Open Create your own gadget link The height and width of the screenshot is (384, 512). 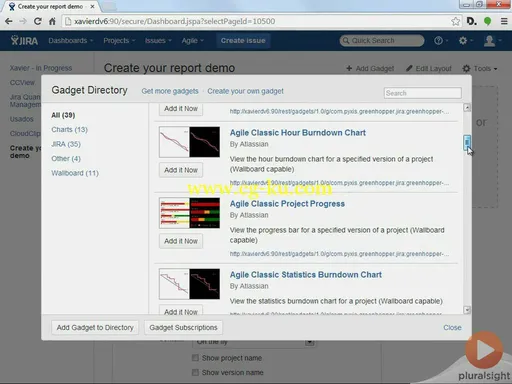245,91
